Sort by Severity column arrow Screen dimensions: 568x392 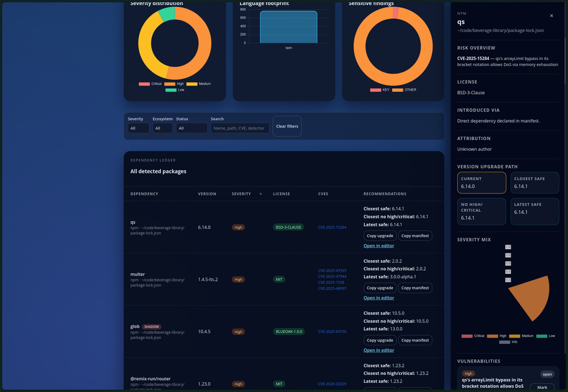pos(261,194)
